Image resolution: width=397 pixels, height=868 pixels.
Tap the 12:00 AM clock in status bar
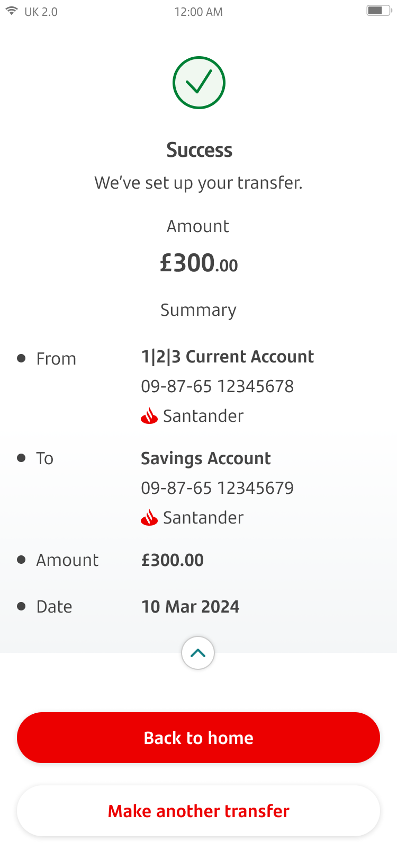(x=198, y=12)
